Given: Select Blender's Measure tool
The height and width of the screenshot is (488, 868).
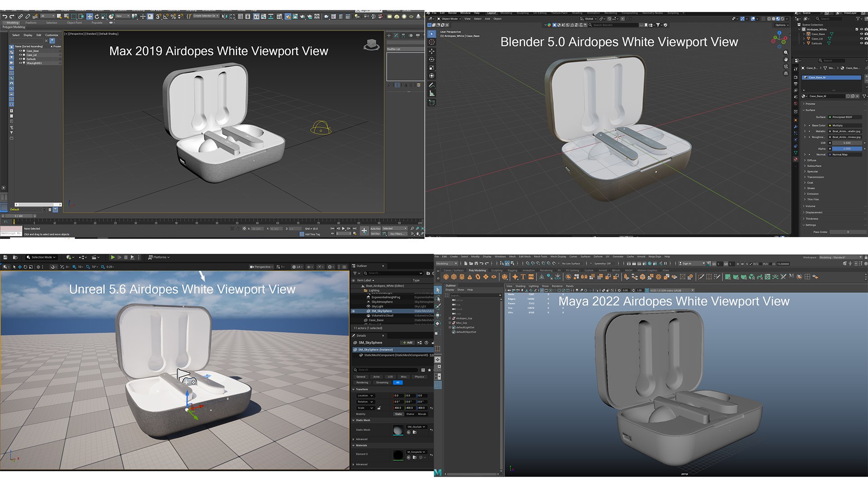Looking at the screenshot, I should tap(432, 94).
